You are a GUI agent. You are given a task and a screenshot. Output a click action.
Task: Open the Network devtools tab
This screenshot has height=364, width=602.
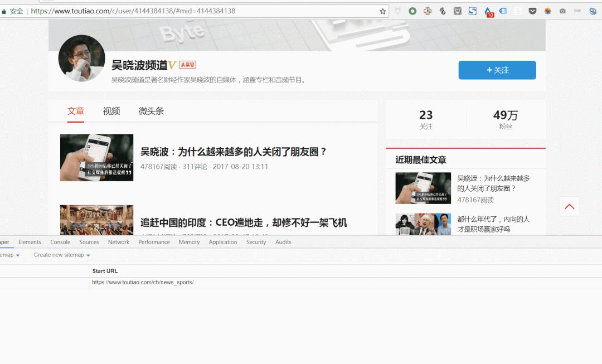119,242
